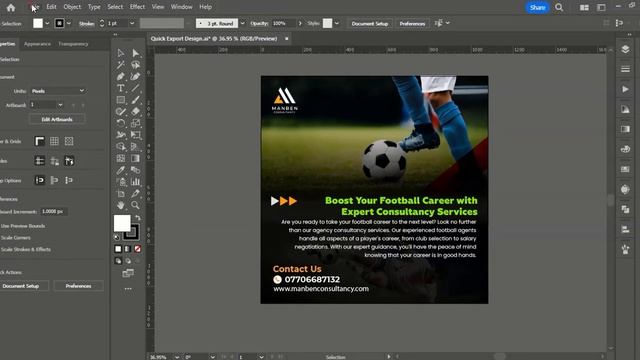Select the Curvature tool
The width and height of the screenshot is (640, 360).
136,76
